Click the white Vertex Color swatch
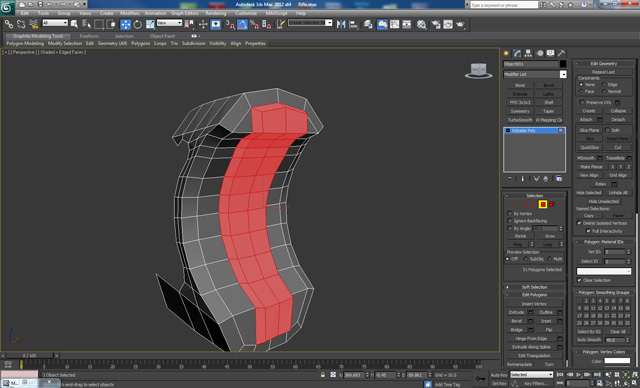This screenshot has width=640, height=388. (617, 361)
